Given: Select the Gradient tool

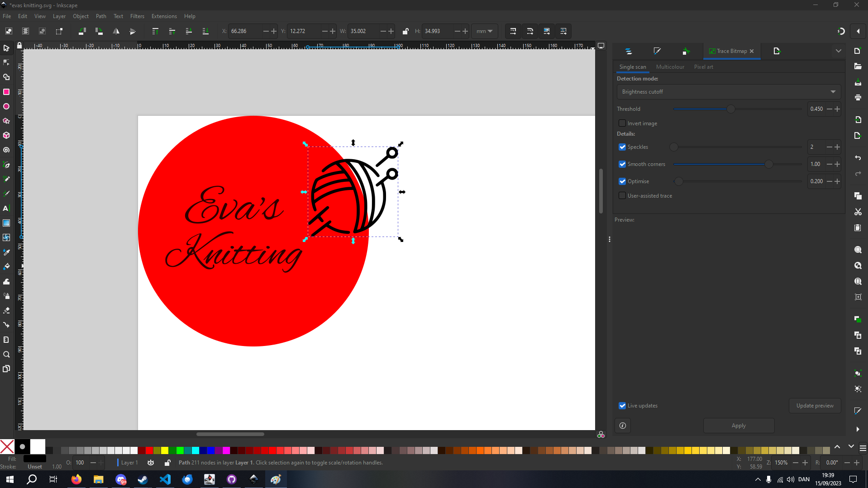Looking at the screenshot, I should tap(6, 223).
